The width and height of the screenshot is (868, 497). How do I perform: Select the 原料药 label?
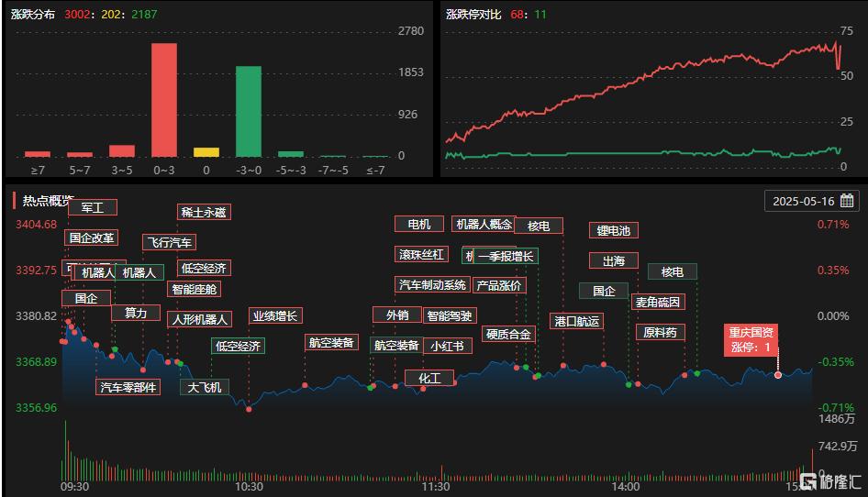coord(661,332)
